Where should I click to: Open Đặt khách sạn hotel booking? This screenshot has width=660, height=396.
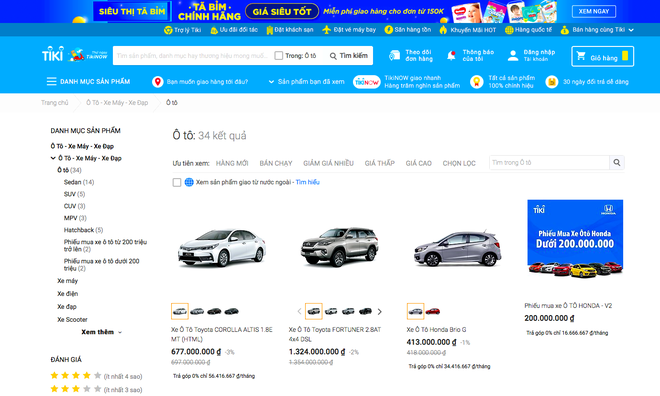(x=290, y=30)
